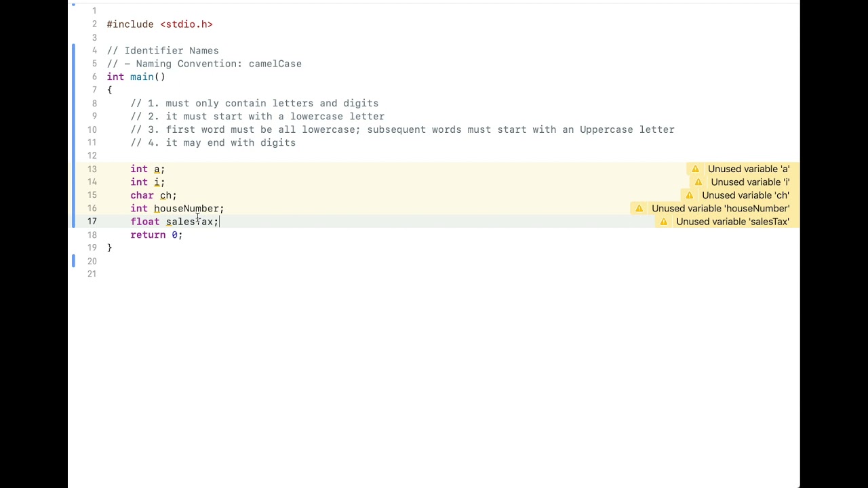Click the '// Identifier Names' comment
This screenshot has height=488, width=868.
163,51
